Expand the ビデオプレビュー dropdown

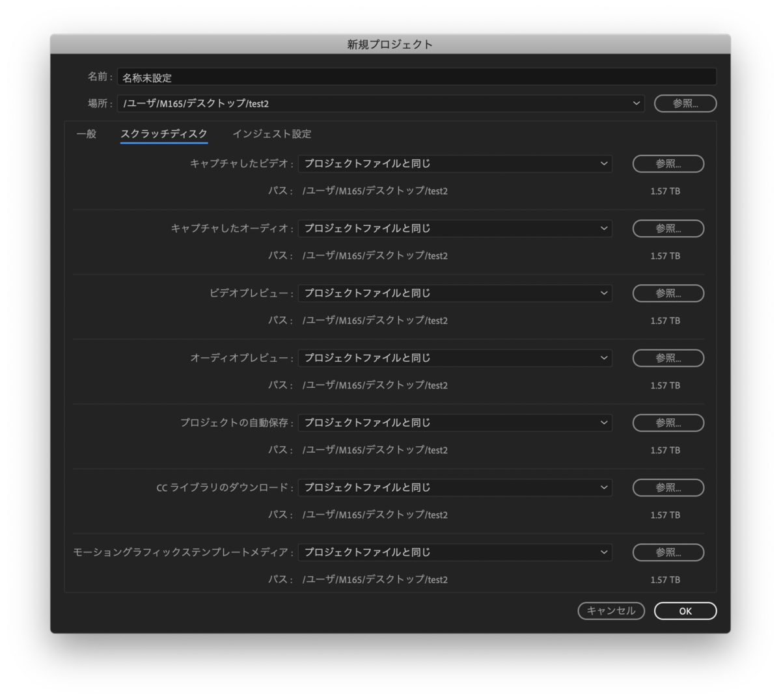pyautogui.click(x=455, y=293)
